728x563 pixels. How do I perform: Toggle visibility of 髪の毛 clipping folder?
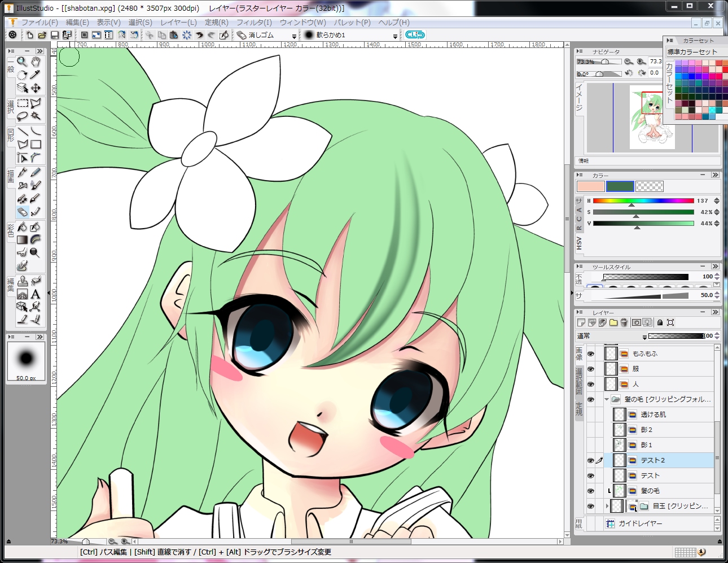pos(591,399)
